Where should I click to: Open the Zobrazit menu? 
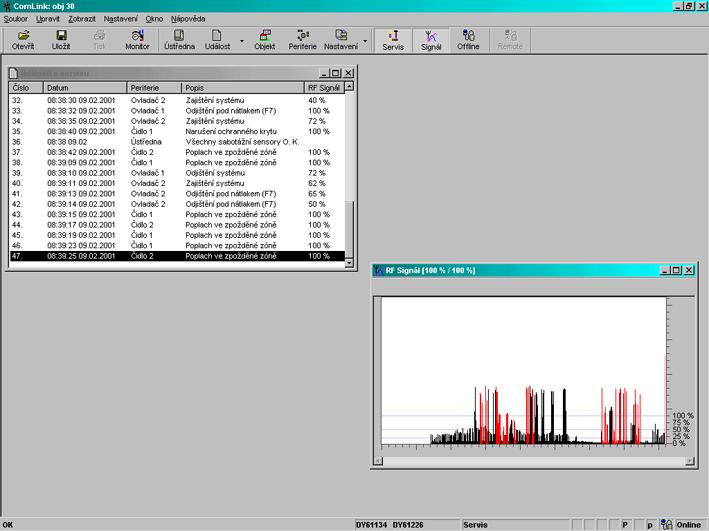point(82,19)
